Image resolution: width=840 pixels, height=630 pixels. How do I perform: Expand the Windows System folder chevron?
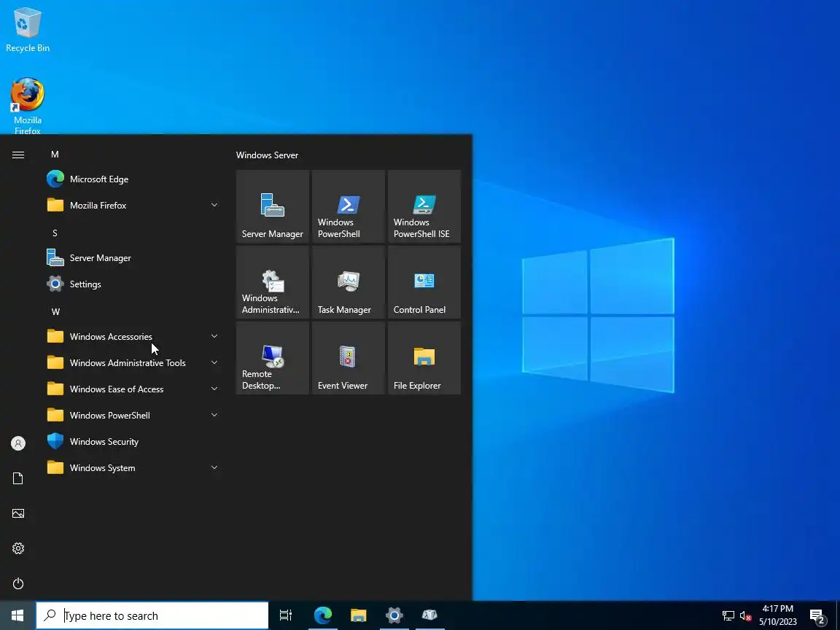[x=214, y=467]
